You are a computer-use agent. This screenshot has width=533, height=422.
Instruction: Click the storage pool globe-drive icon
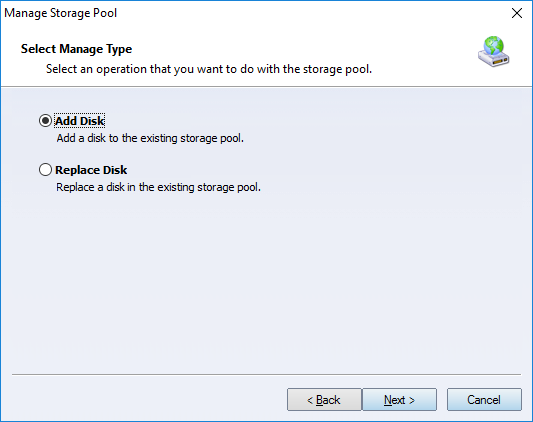point(494,52)
